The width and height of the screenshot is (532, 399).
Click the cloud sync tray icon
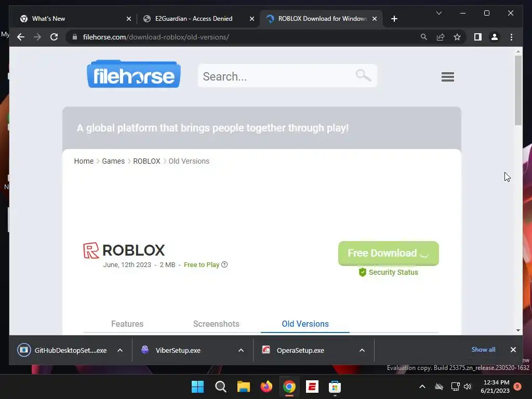pos(439,387)
